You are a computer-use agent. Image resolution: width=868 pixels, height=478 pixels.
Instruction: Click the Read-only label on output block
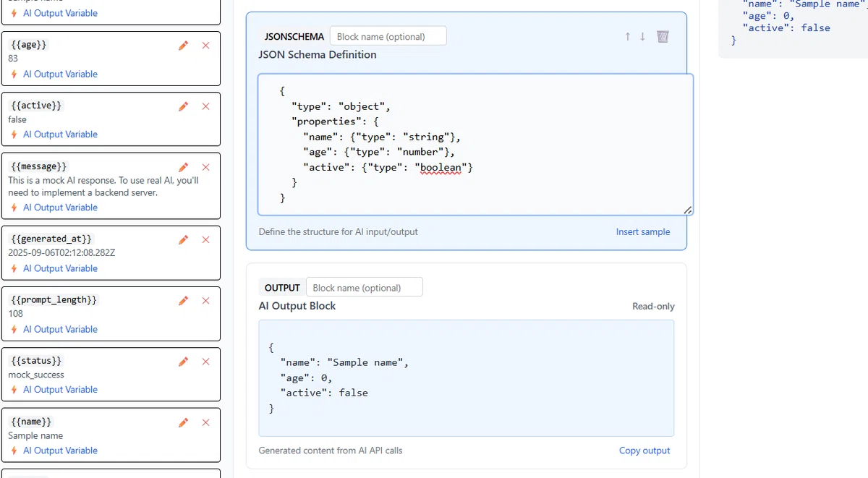653,306
